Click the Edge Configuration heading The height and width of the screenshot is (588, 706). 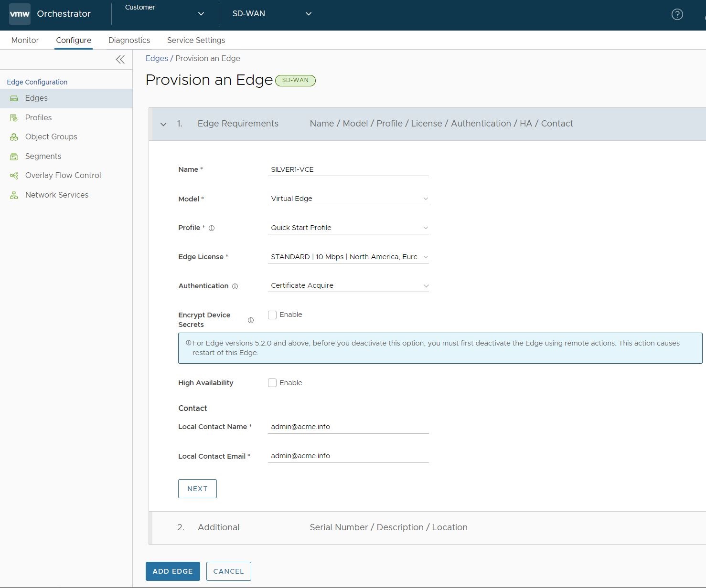(x=37, y=82)
